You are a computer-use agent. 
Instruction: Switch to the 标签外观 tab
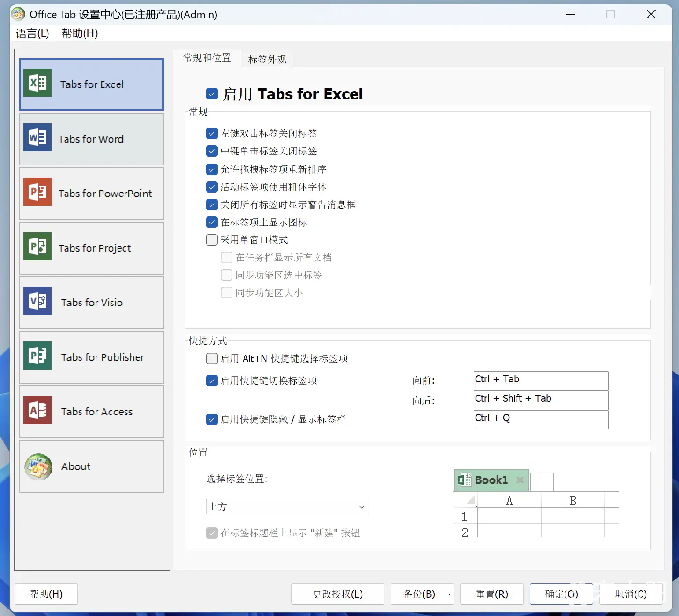coord(267,59)
